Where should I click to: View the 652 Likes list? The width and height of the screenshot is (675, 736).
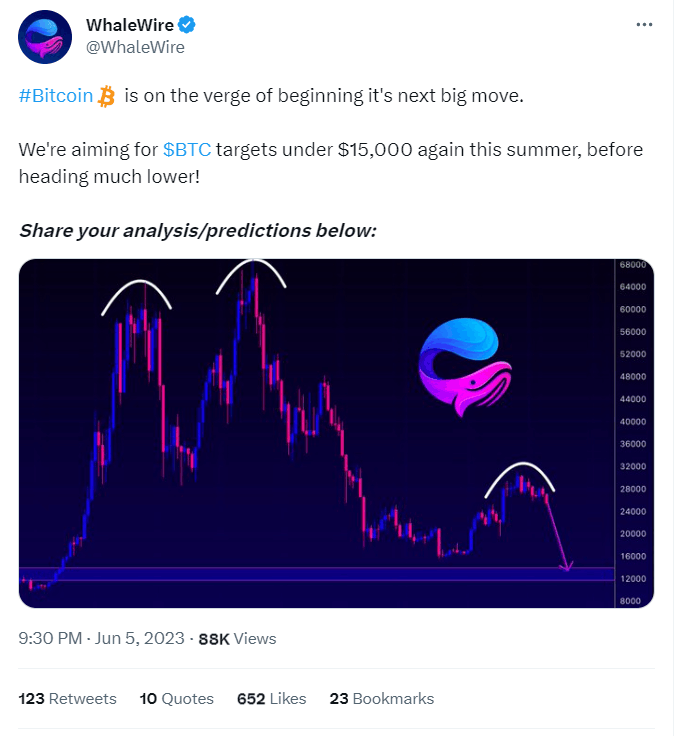coord(272,698)
